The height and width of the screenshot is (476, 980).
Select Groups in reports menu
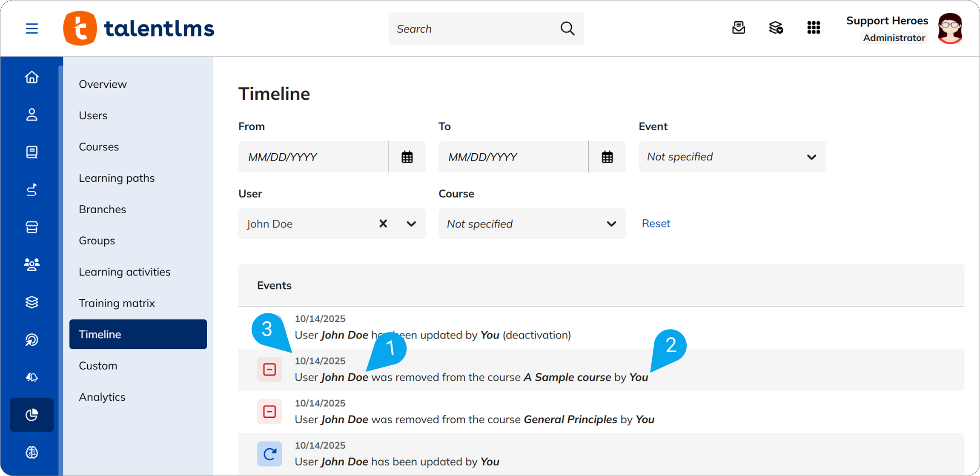coord(97,241)
